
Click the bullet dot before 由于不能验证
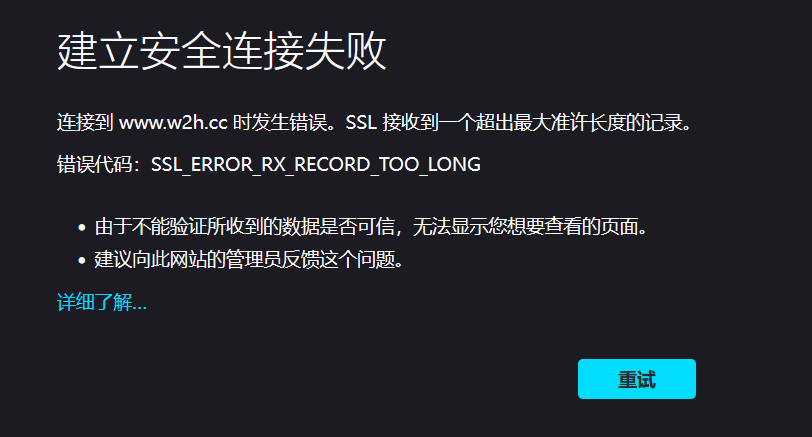point(81,227)
